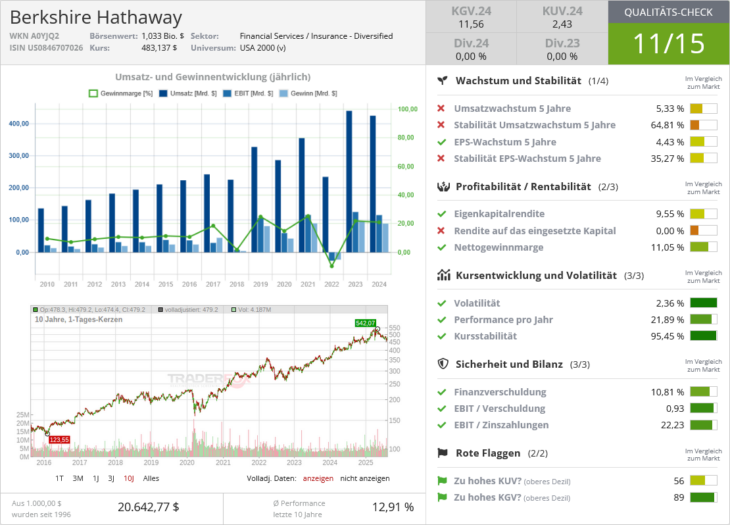Screen dimensions: 730x525
Task: Click the green check beside Finanzverschuldung
Action: (x=442, y=392)
